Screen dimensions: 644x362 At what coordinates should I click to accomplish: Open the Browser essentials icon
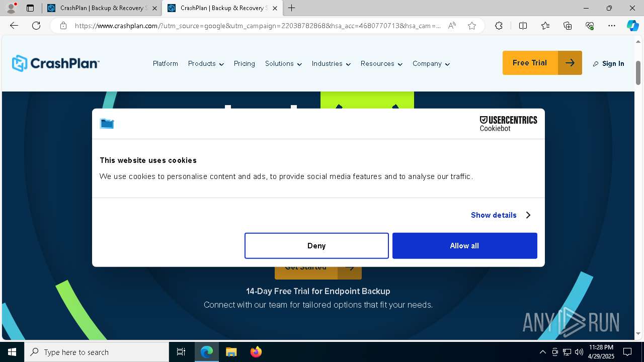point(590,26)
